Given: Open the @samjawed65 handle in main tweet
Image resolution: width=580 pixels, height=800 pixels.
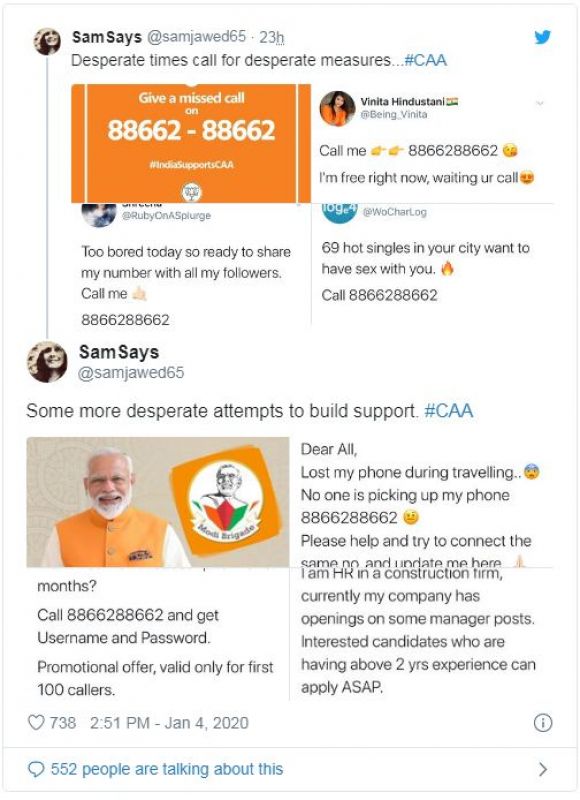Looking at the screenshot, I should click(x=131, y=373).
